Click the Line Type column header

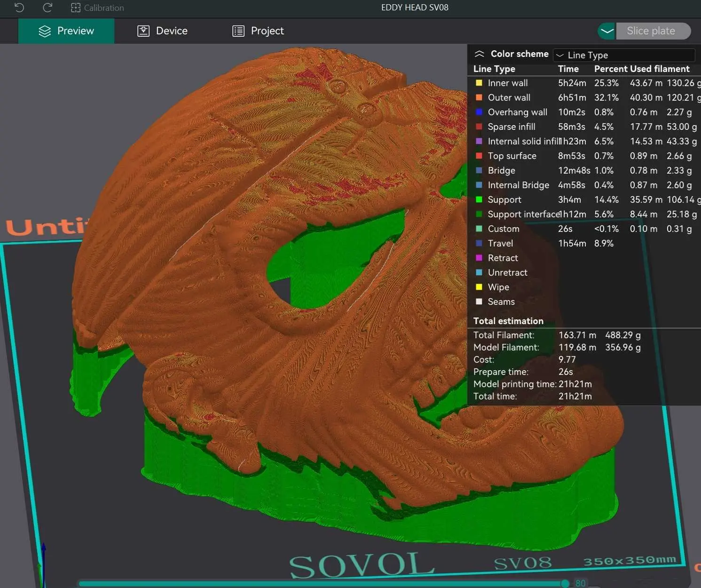pyautogui.click(x=494, y=69)
